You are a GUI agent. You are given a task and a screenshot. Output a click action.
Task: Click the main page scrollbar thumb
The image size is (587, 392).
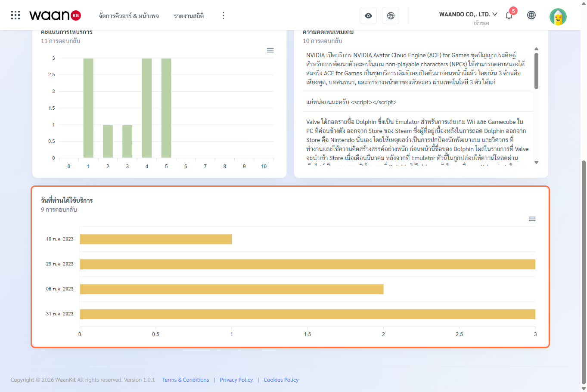[584, 272]
